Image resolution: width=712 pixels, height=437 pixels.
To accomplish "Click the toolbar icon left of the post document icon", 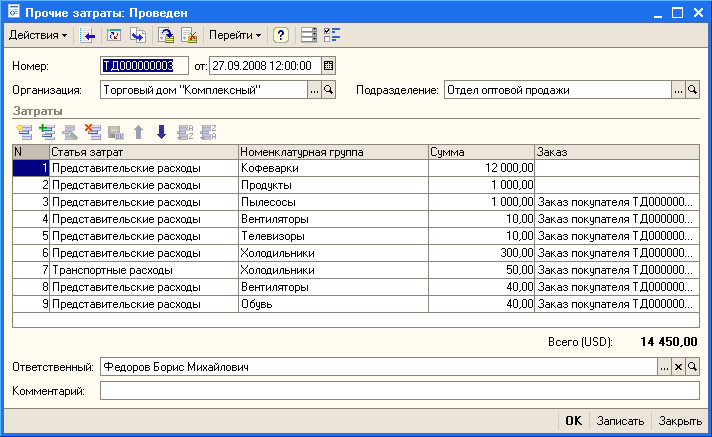I will coord(138,35).
